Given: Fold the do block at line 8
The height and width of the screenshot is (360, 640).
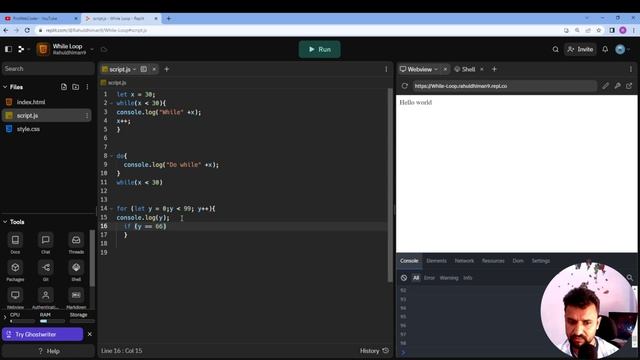Looking at the screenshot, I should [x=111, y=156].
